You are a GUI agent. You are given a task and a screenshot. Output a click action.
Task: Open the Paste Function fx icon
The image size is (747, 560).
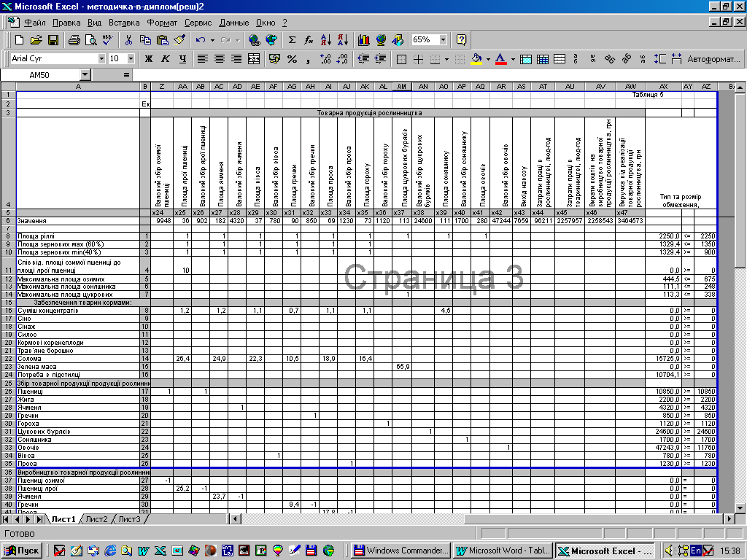[x=309, y=40]
